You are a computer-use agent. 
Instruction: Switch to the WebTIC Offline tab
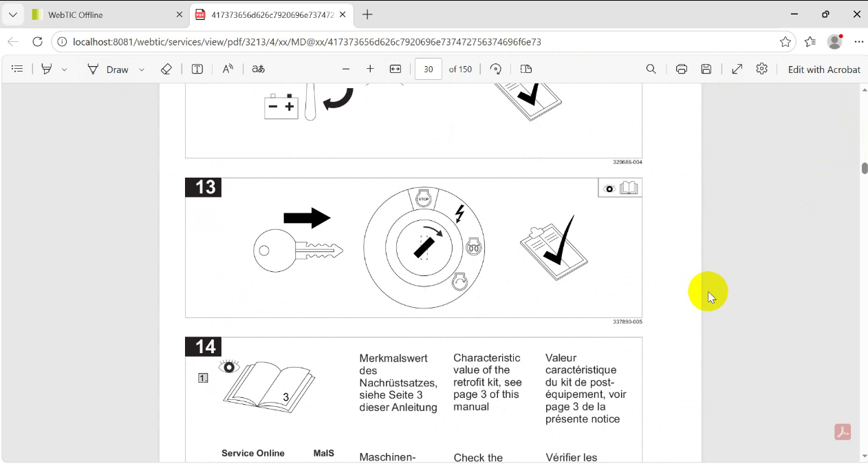click(x=103, y=14)
